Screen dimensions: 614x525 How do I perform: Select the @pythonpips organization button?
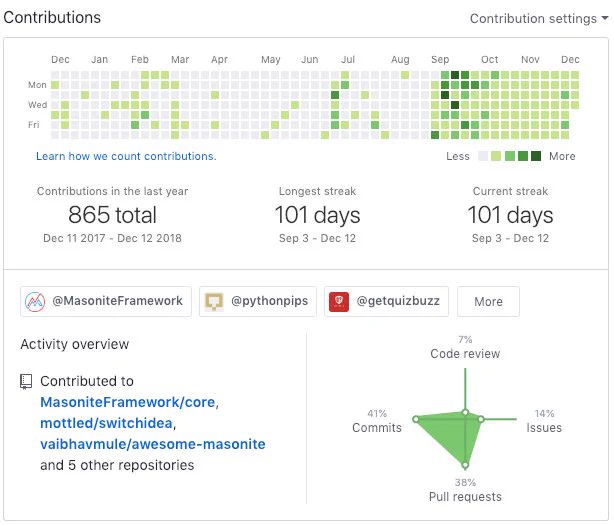click(x=258, y=301)
